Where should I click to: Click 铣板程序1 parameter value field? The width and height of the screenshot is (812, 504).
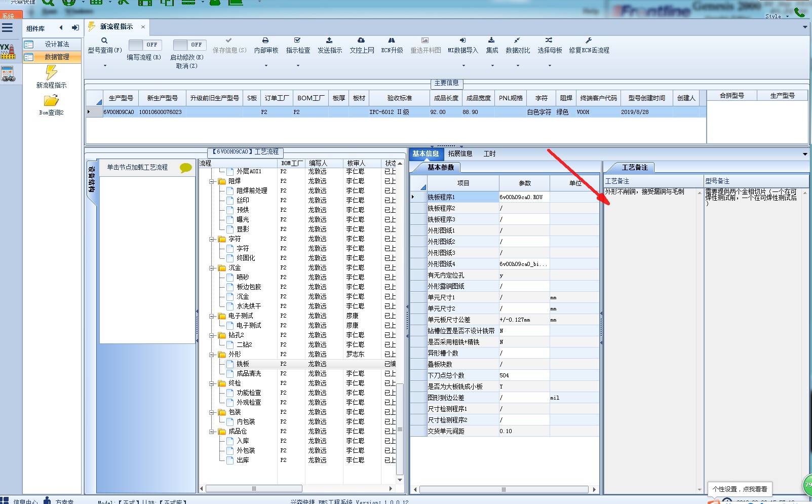(524, 197)
